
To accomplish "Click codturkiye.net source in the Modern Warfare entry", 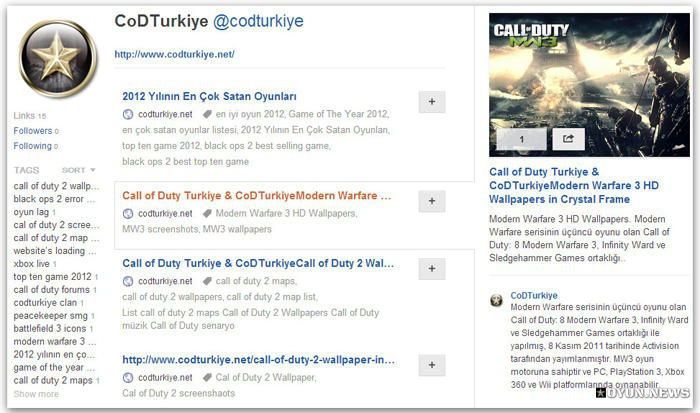I will pyautogui.click(x=165, y=214).
